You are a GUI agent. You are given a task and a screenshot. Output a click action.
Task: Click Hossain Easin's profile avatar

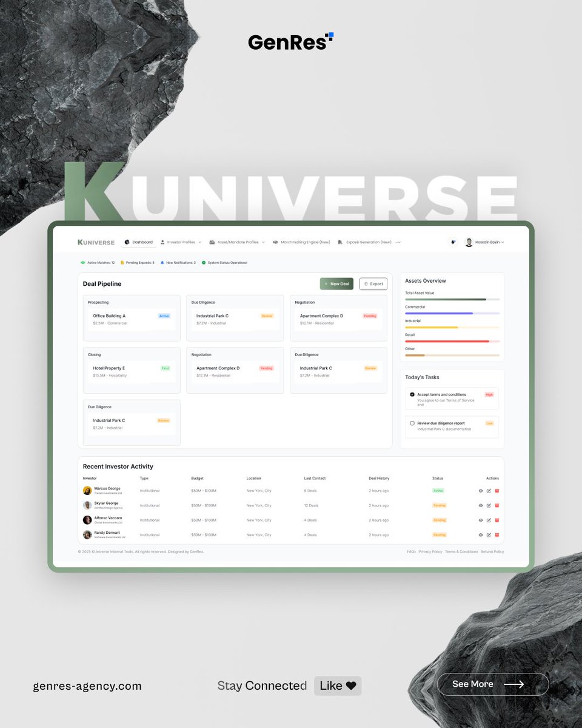coord(469,242)
